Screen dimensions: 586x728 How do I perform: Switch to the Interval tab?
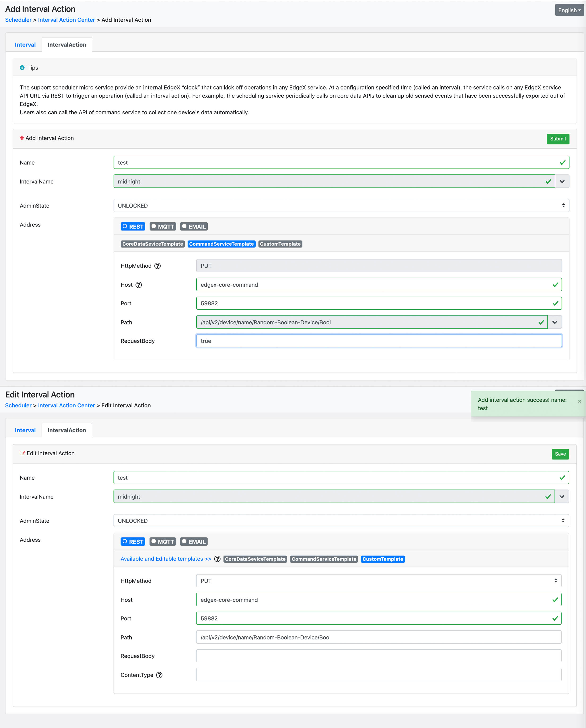[x=25, y=44]
